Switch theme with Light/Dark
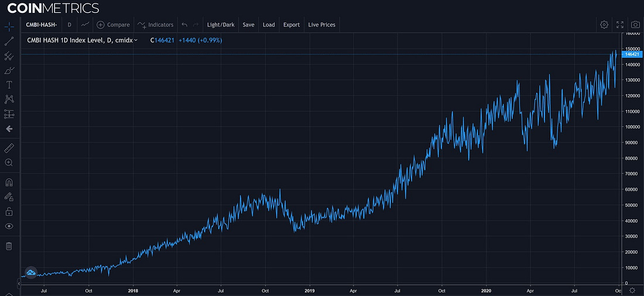The width and height of the screenshot is (644, 296). [x=221, y=25]
